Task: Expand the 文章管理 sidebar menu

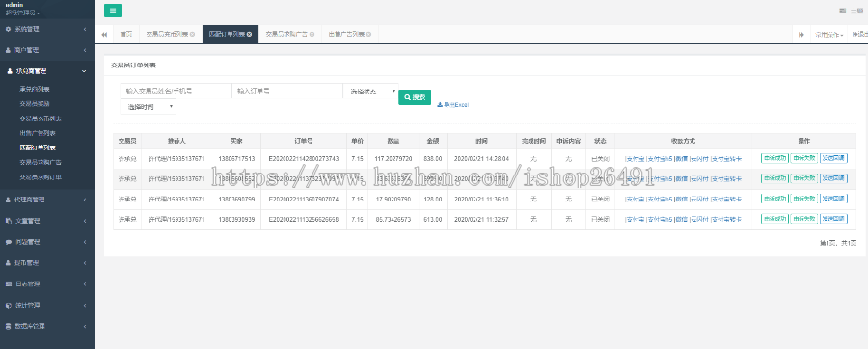Action: tap(47, 221)
